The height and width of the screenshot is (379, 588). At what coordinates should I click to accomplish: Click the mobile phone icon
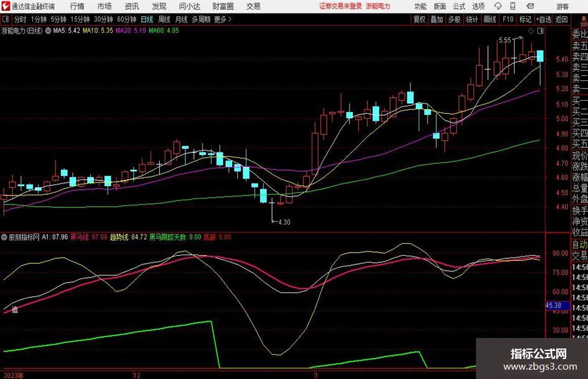pos(513,6)
